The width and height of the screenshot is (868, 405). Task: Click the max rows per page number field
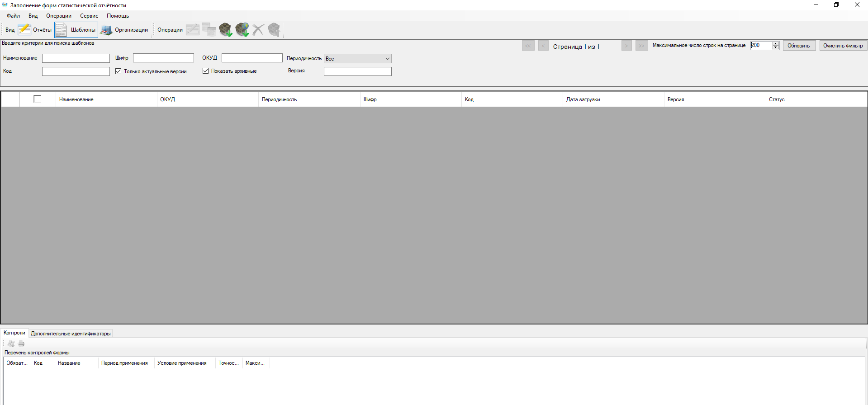pyautogui.click(x=762, y=45)
